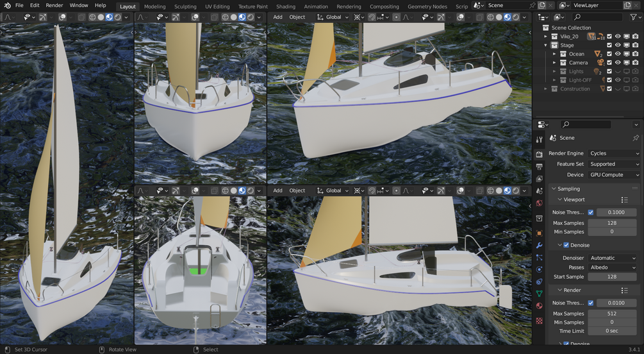The height and width of the screenshot is (354, 644).
Task: Toggle Stage collection monitor viewport icon
Action: click(x=627, y=46)
